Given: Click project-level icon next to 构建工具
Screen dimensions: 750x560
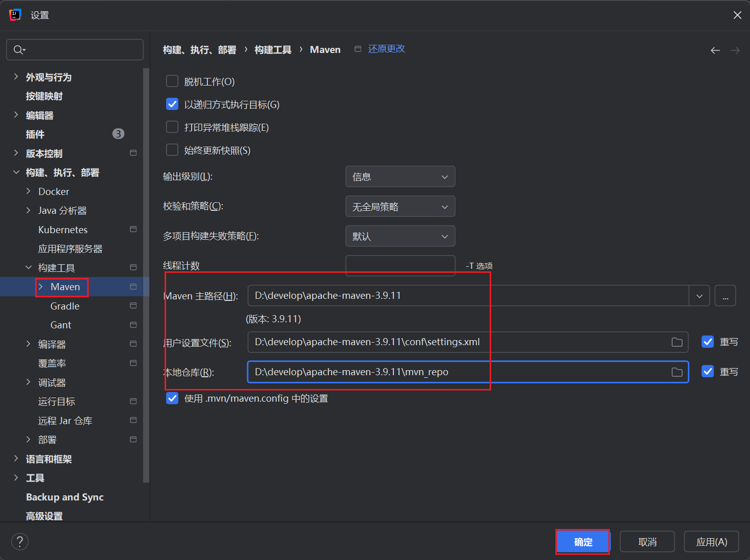Looking at the screenshot, I should tap(133, 267).
